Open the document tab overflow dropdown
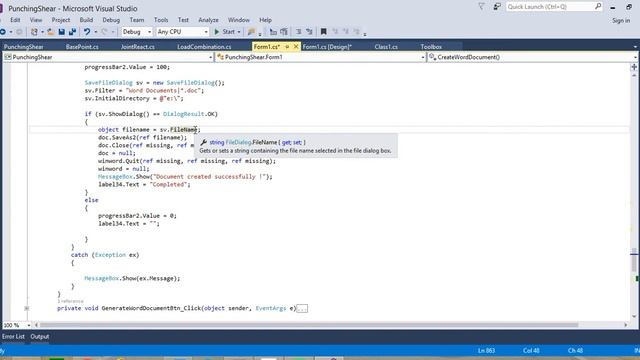 point(635,47)
